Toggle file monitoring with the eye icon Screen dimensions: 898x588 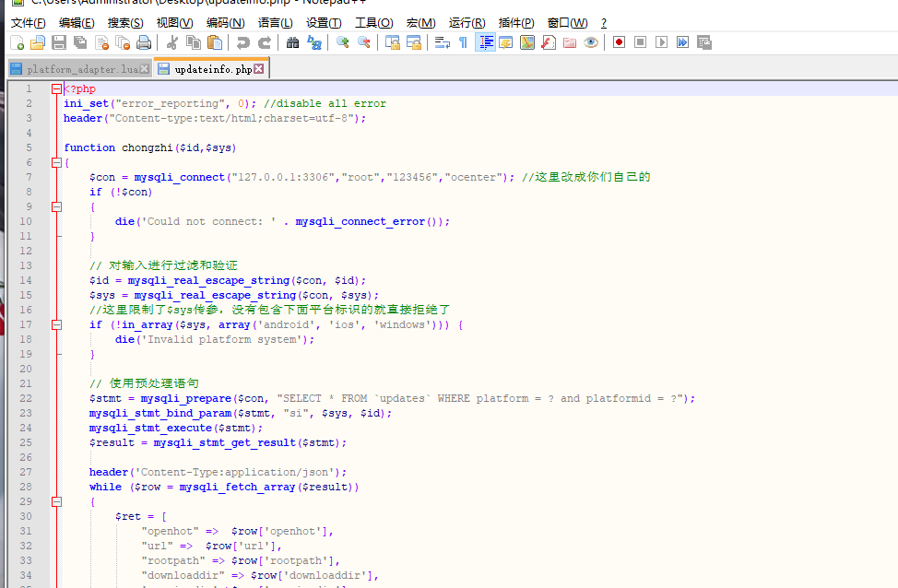(591, 42)
